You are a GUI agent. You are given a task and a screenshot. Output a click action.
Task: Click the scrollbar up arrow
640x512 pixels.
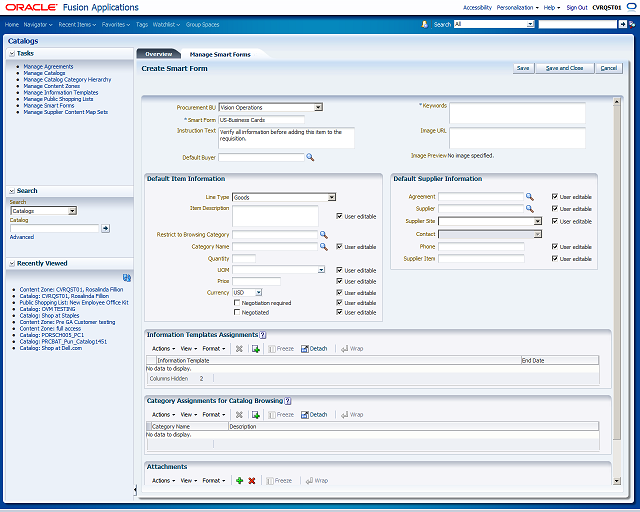coord(617,101)
